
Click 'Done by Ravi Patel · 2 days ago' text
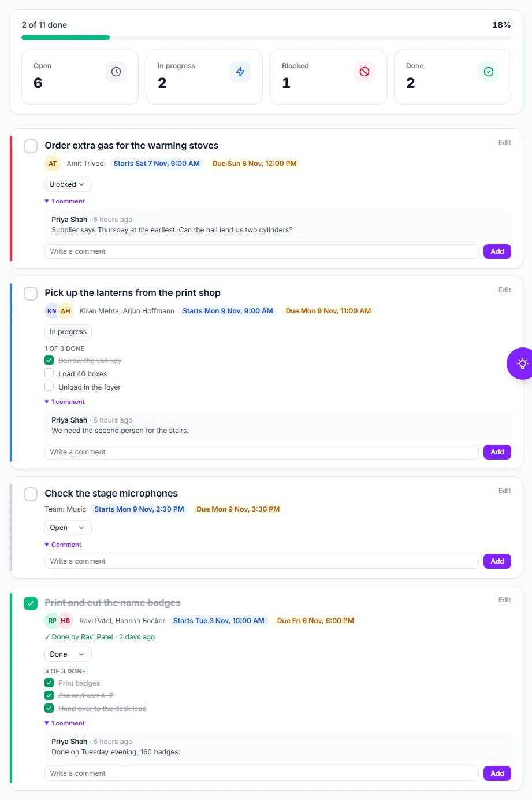pos(100,637)
